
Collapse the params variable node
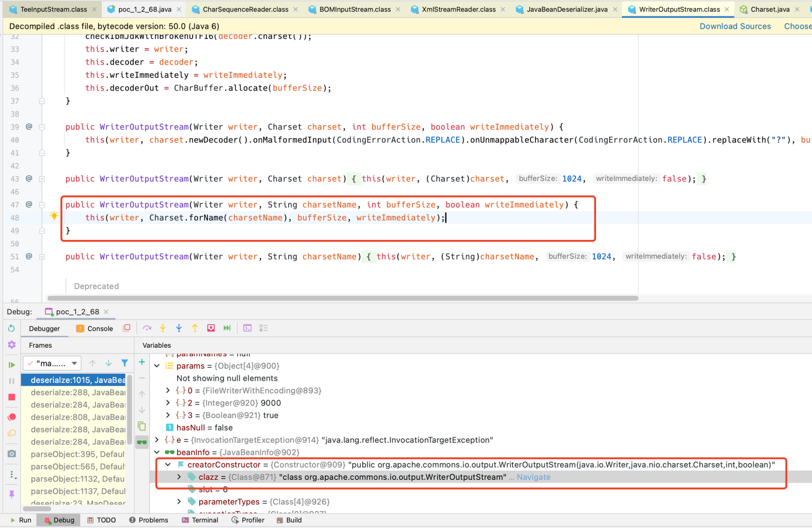tap(157, 366)
